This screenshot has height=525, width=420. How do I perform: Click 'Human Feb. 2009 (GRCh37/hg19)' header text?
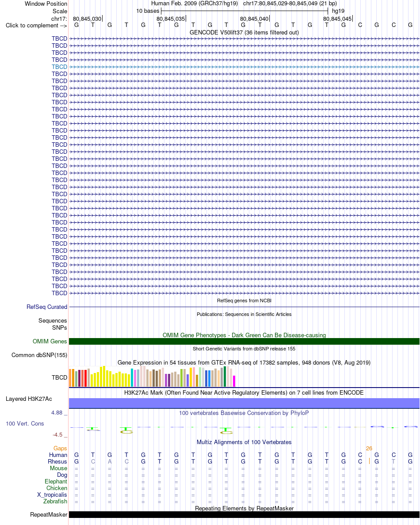coord(195,4)
